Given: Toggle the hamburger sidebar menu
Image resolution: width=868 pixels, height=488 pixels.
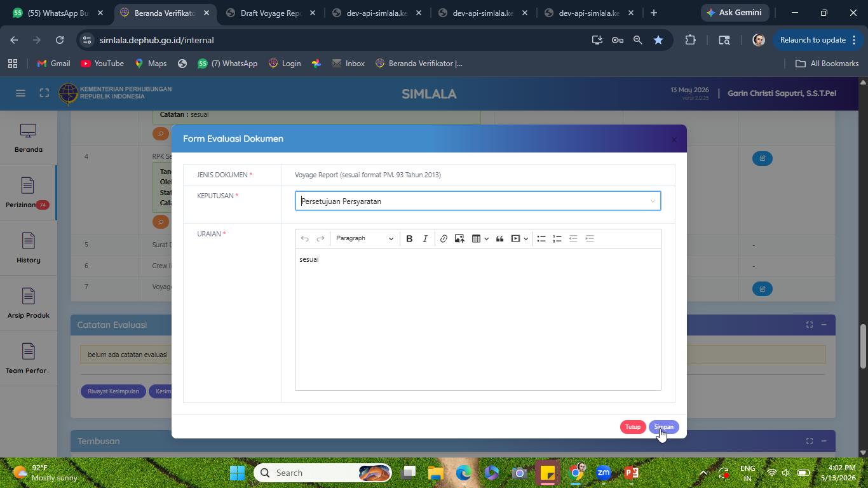Looking at the screenshot, I should click(20, 93).
